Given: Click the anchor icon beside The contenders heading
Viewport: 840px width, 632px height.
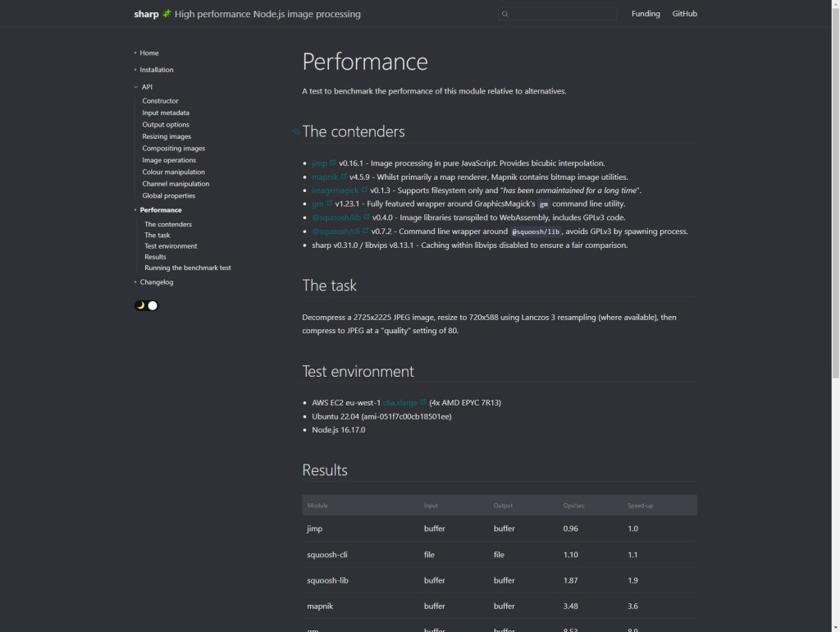Looking at the screenshot, I should [295, 131].
